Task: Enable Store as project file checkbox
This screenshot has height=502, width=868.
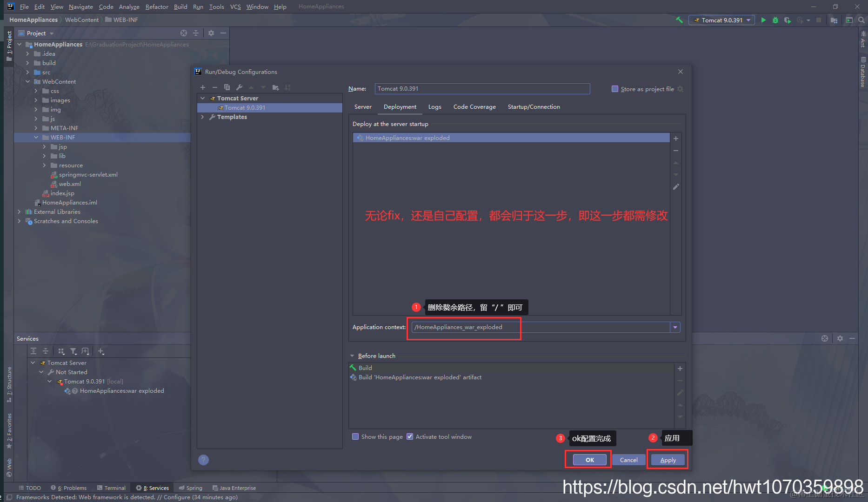Action: 615,89
